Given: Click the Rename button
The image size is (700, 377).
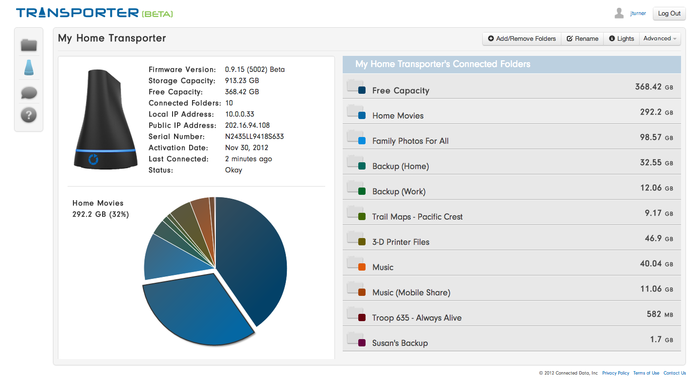Looking at the screenshot, I should [x=583, y=38].
